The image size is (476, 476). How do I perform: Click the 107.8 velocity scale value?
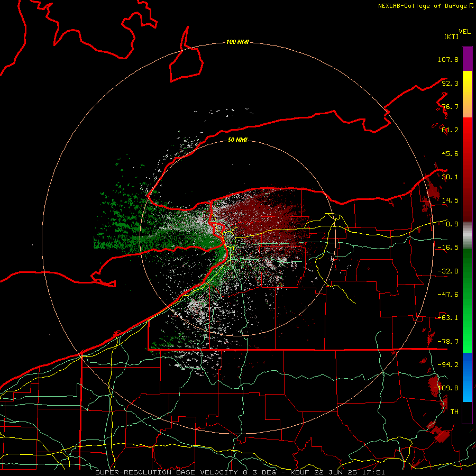coord(448,59)
